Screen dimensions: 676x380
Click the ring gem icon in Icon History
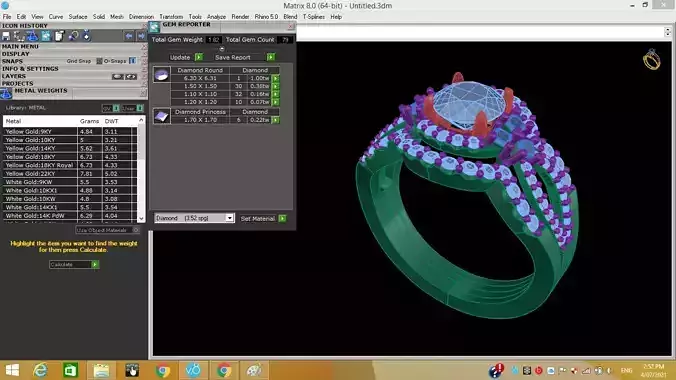coord(87,36)
